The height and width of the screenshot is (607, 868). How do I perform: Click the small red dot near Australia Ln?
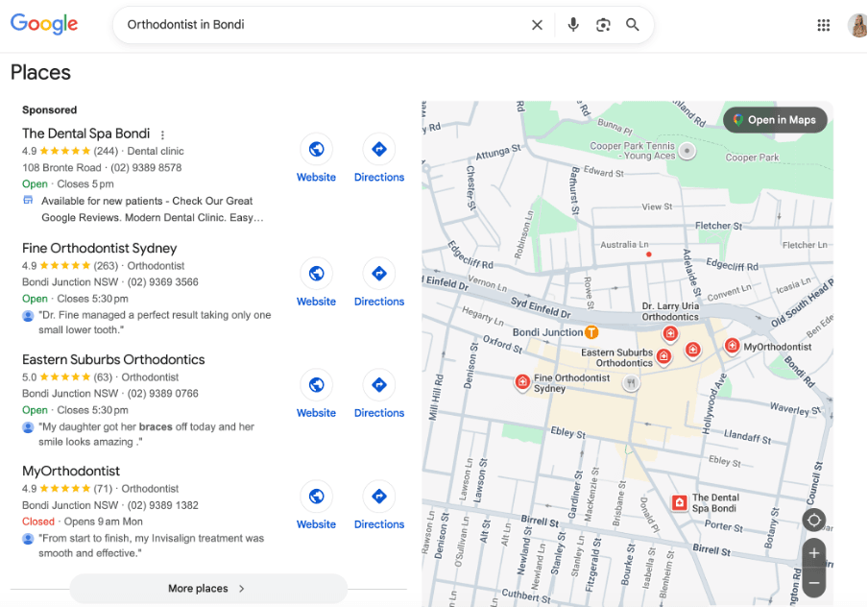649,255
